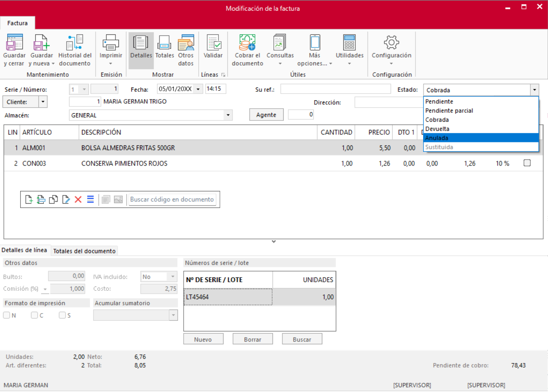
Task: Toggle checkbox on CON003 row
Action: [x=527, y=163]
